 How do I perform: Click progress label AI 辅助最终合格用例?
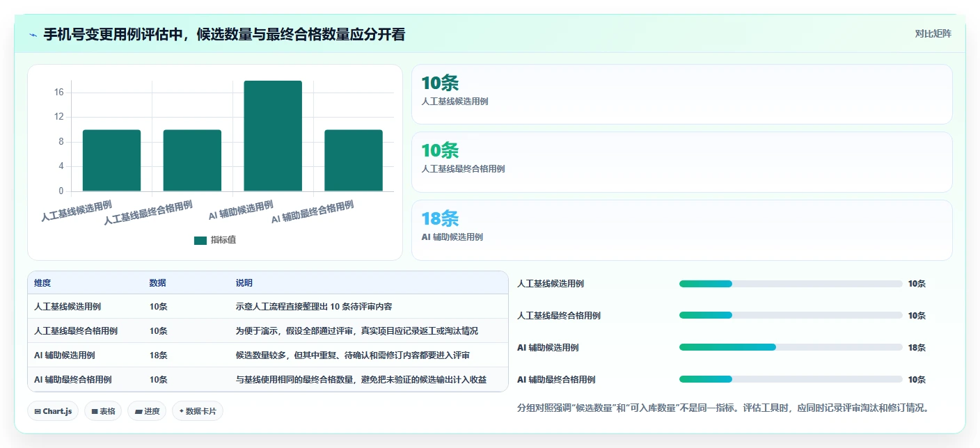tap(556, 380)
